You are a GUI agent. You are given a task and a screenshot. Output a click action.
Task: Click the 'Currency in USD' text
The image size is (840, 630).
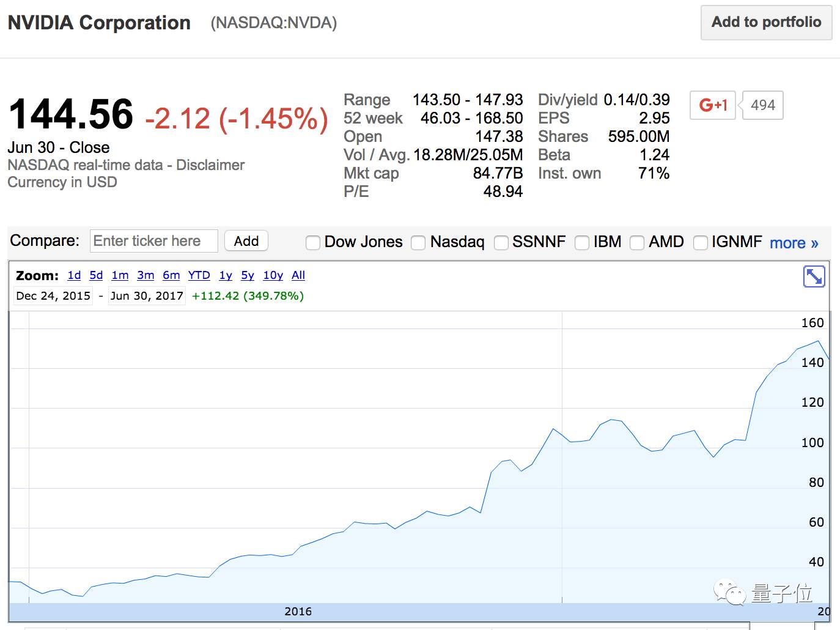coord(62,182)
